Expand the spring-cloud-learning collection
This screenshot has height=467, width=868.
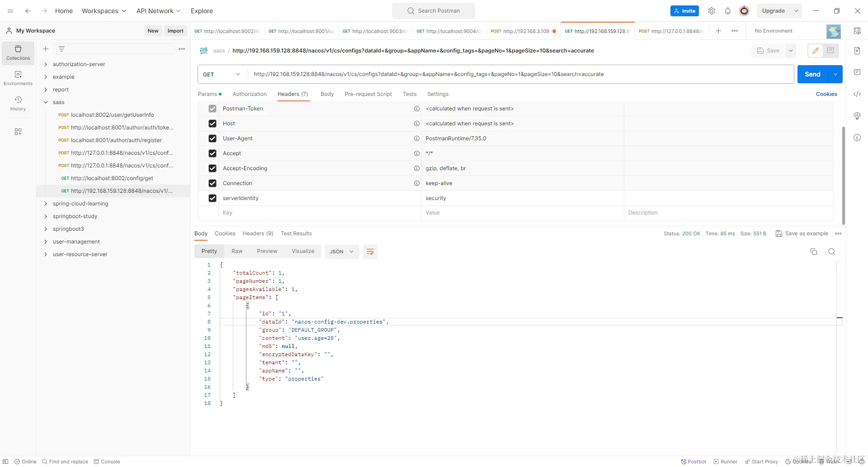coord(46,204)
